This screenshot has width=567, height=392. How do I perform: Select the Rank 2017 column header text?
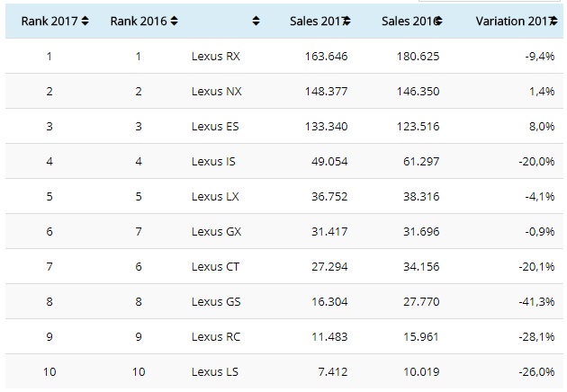click(x=49, y=21)
